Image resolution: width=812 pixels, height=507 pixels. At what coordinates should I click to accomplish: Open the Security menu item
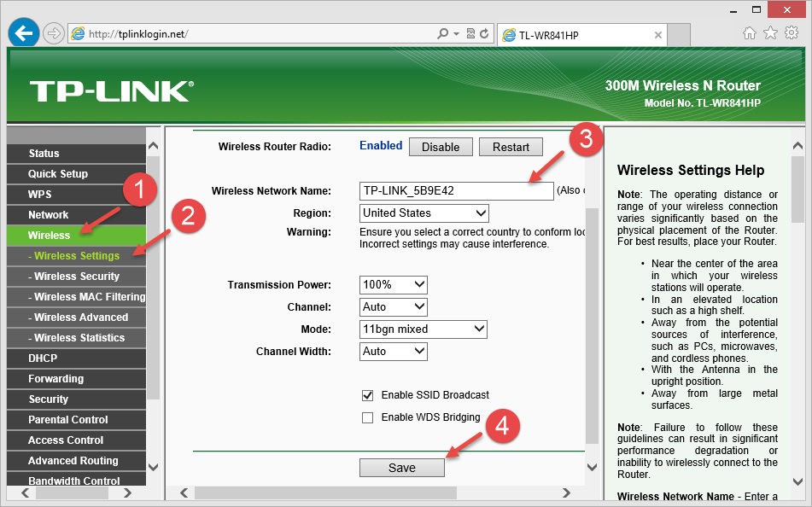[x=77, y=399]
